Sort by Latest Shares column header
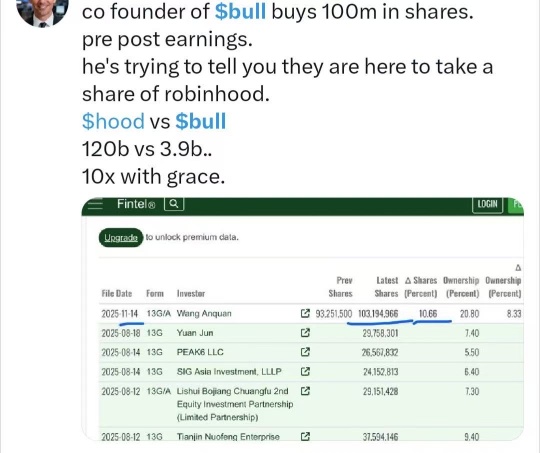 pos(386,287)
